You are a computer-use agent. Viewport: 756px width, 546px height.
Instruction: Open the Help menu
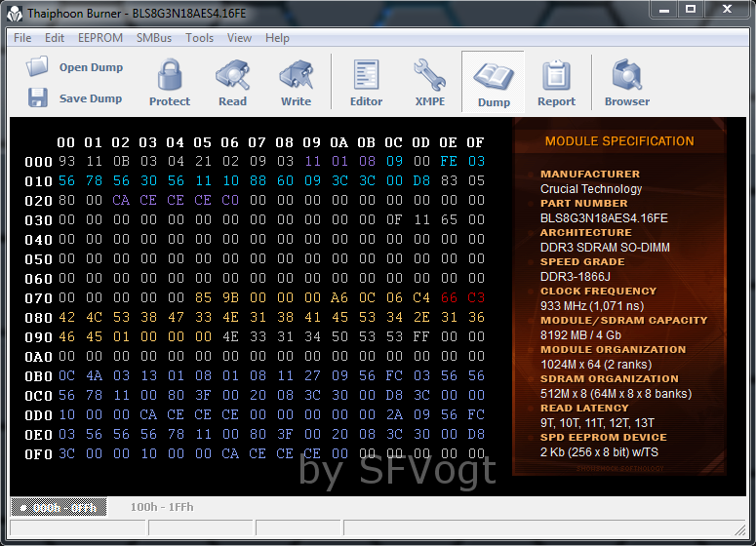pyautogui.click(x=277, y=38)
